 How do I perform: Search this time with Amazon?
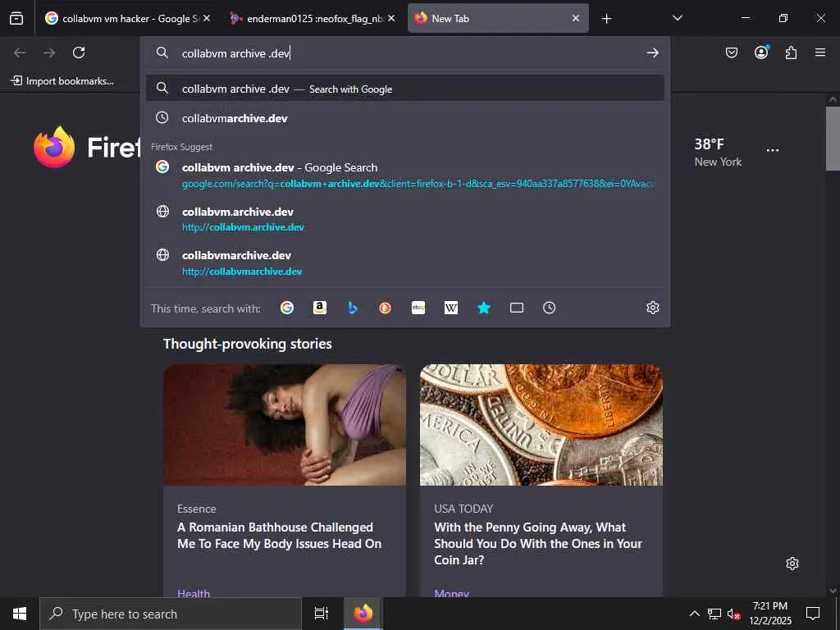pyautogui.click(x=320, y=308)
